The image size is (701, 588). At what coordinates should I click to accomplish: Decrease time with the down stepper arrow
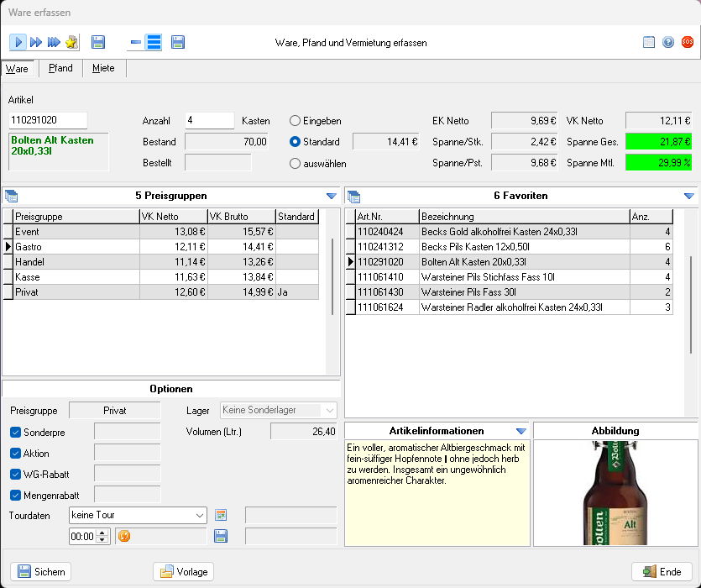[x=102, y=539]
